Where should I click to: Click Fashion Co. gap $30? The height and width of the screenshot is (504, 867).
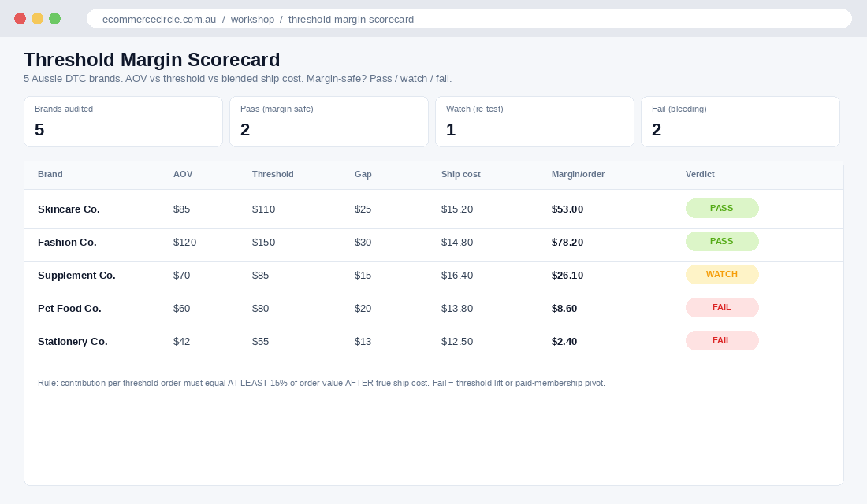(363, 242)
